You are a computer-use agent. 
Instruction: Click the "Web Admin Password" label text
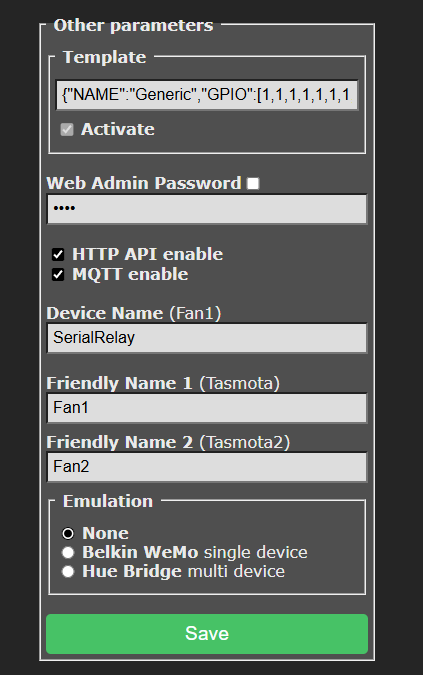[144, 183]
